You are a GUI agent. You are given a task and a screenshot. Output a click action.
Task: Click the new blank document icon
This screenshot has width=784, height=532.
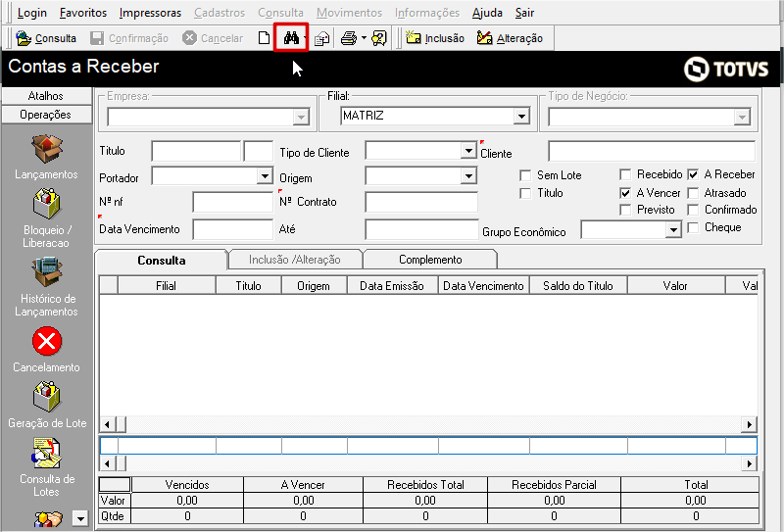pyautogui.click(x=264, y=38)
